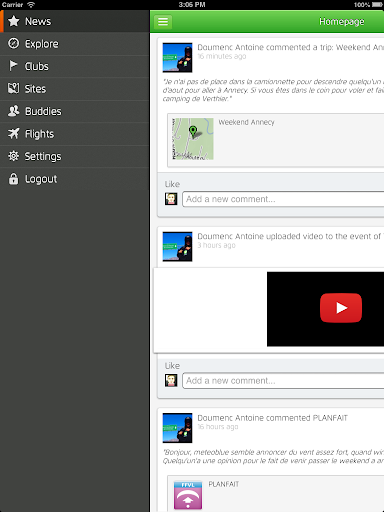Toggle the green hamburger menu button
This screenshot has width=384, height=512.
point(163,22)
